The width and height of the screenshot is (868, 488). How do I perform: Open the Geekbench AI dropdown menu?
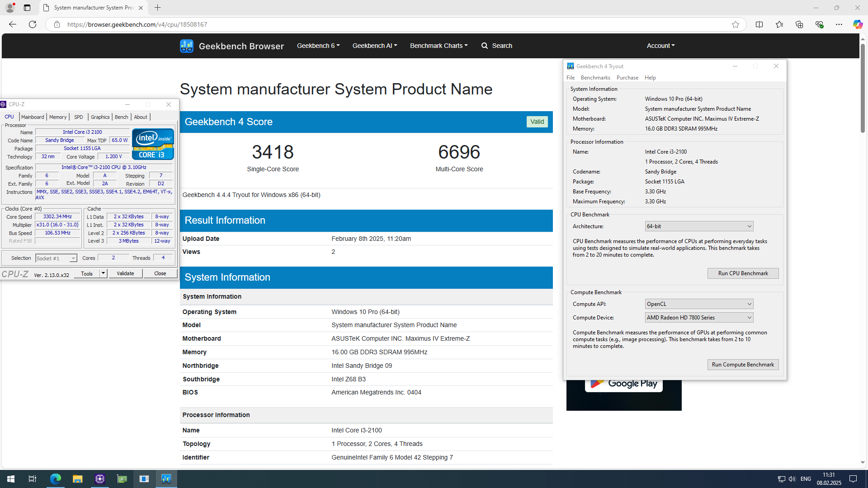[375, 46]
